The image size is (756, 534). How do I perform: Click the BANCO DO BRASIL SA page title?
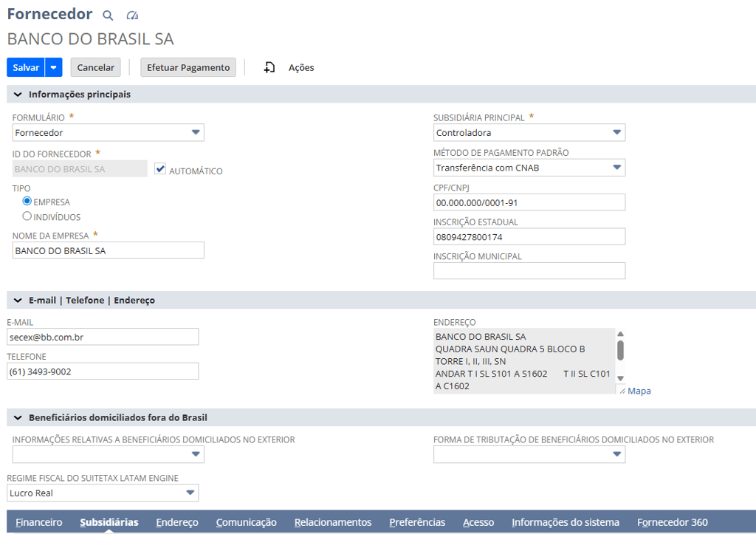pos(90,39)
